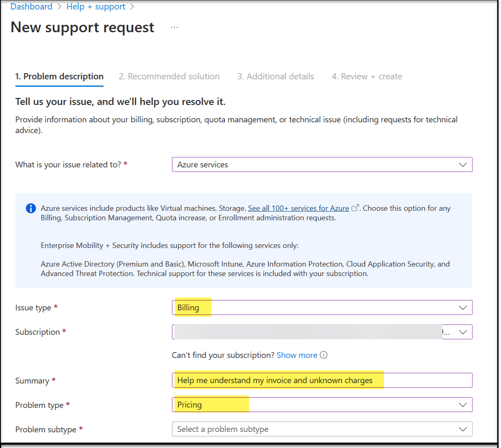Navigate to Dashboard via breadcrumb
The height and width of the screenshot is (448, 501).
coord(31,6)
